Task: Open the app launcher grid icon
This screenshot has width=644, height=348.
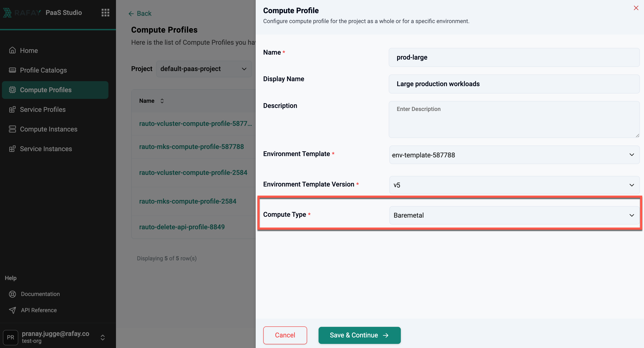Action: coord(105,13)
